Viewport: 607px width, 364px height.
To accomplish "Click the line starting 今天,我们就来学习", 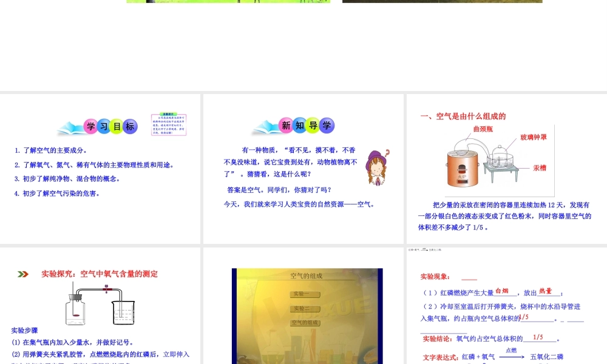I will pyautogui.click(x=299, y=204).
